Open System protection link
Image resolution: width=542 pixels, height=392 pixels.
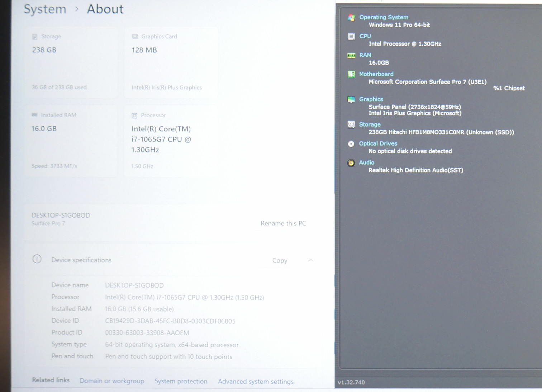click(181, 381)
